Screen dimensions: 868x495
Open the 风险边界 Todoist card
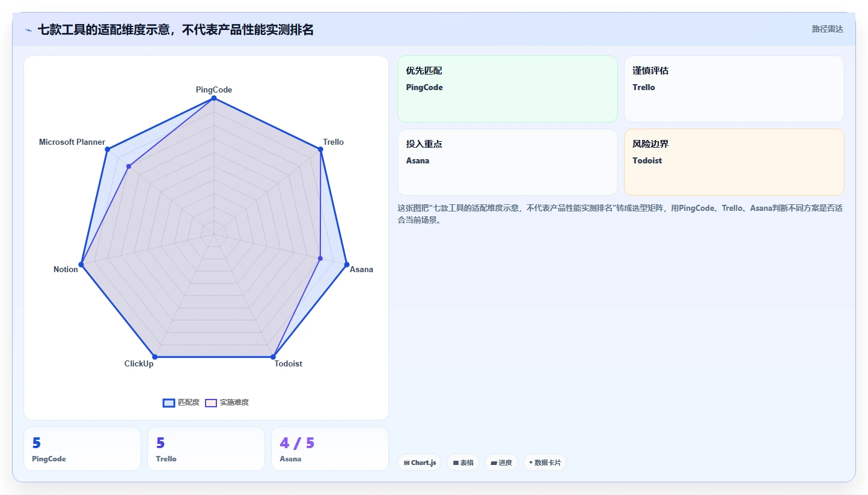coord(734,162)
